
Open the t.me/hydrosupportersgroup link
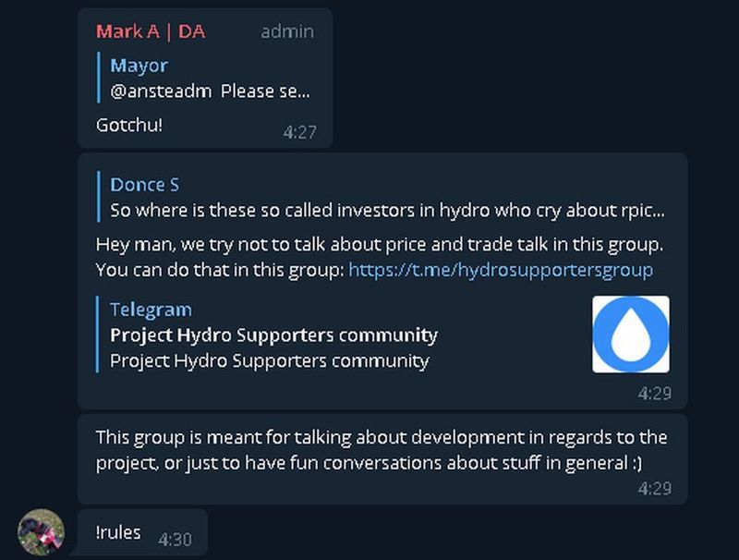point(500,270)
